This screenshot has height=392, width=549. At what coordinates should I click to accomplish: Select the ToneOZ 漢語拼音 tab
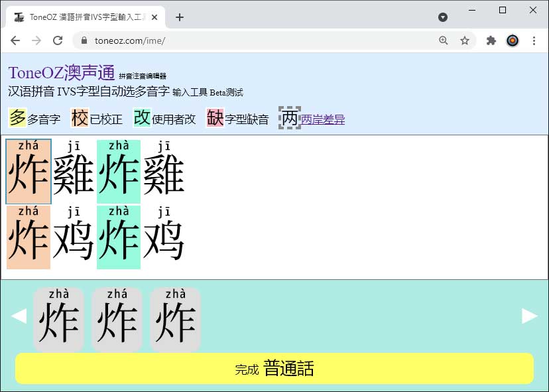pos(86,17)
